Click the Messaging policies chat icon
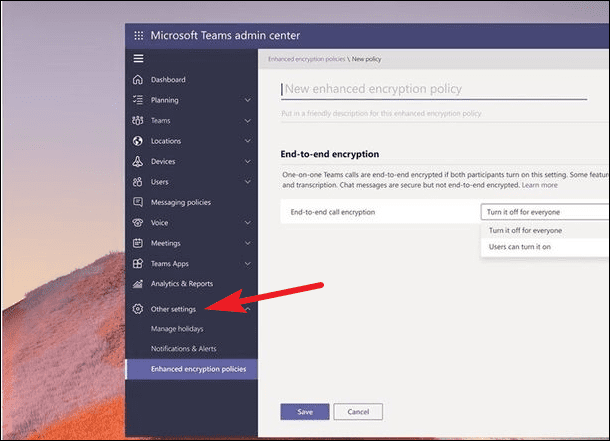 [x=138, y=202]
